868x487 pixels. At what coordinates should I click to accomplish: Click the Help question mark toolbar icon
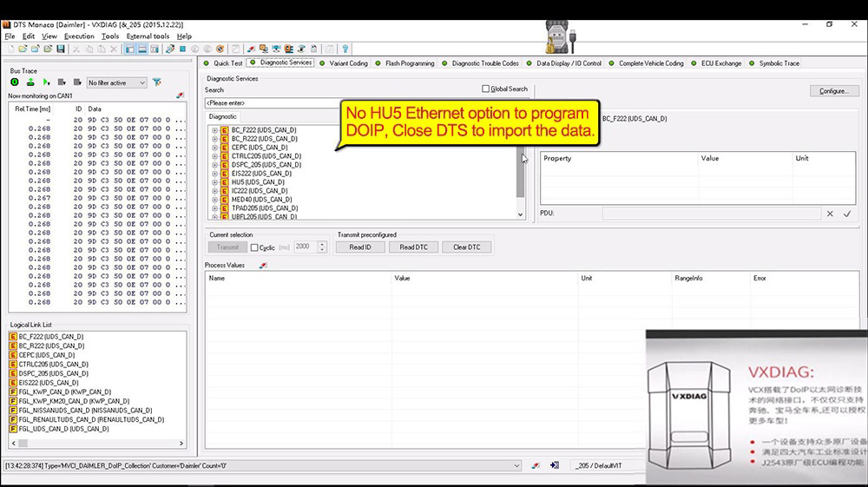coord(345,49)
